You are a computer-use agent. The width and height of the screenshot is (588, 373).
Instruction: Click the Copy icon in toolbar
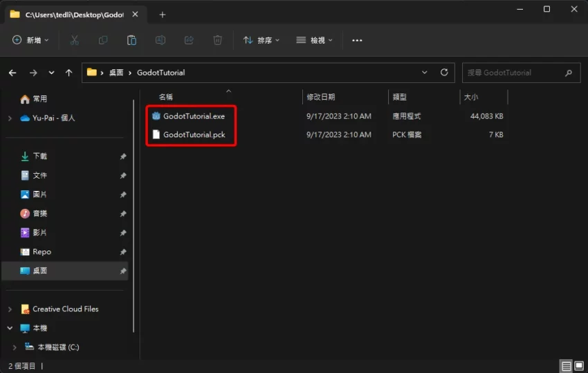tap(103, 40)
